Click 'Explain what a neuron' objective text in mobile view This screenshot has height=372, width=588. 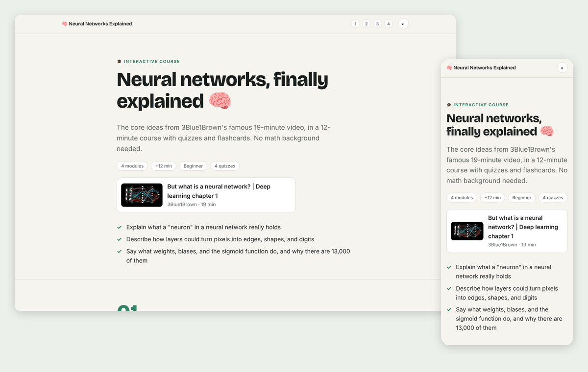[504, 272]
